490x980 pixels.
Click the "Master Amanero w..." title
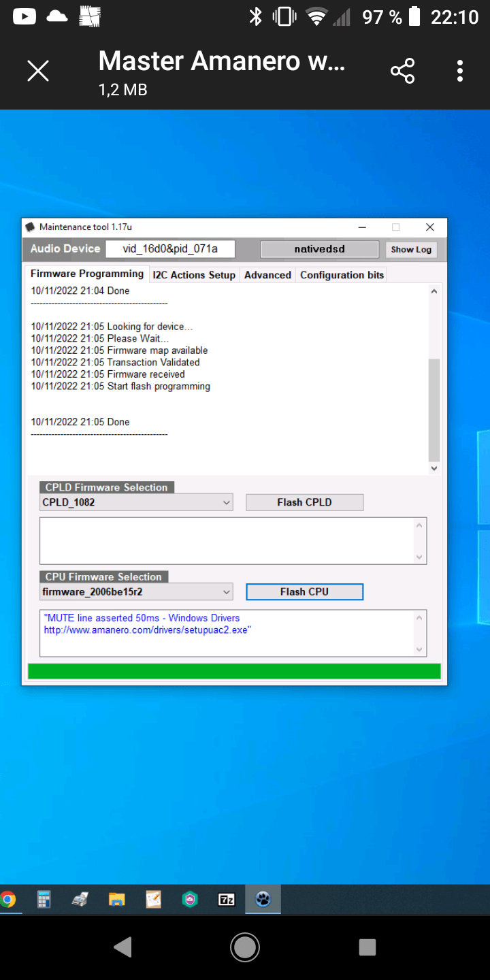222,61
